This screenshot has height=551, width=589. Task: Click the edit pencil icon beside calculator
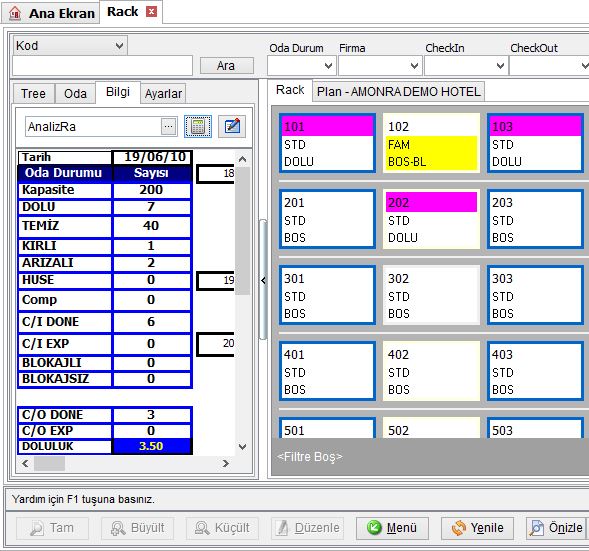coord(232,127)
